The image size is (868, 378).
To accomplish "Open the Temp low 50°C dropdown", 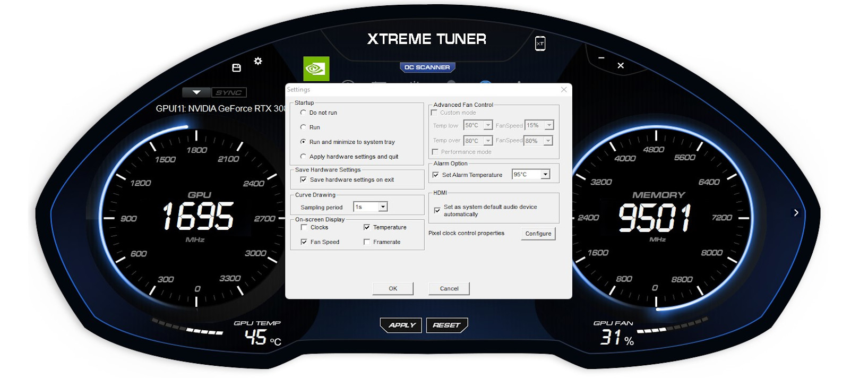I will [478, 126].
